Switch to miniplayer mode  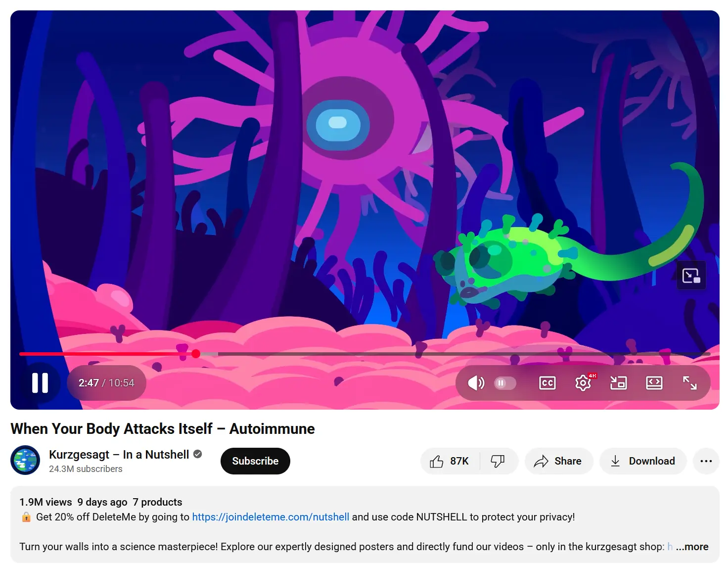[619, 383]
